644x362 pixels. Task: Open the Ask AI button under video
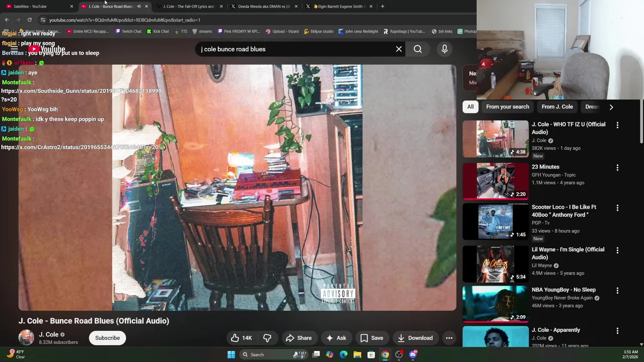click(x=336, y=338)
